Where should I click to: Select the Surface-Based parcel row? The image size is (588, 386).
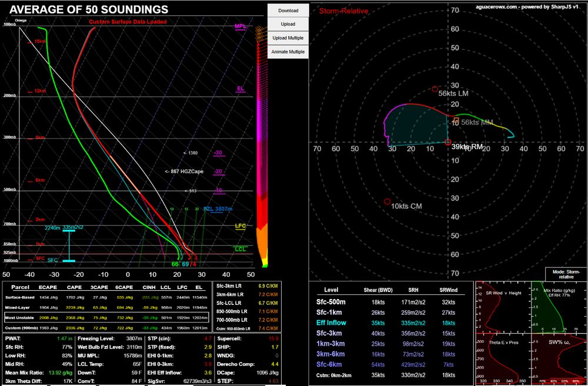(x=106, y=297)
